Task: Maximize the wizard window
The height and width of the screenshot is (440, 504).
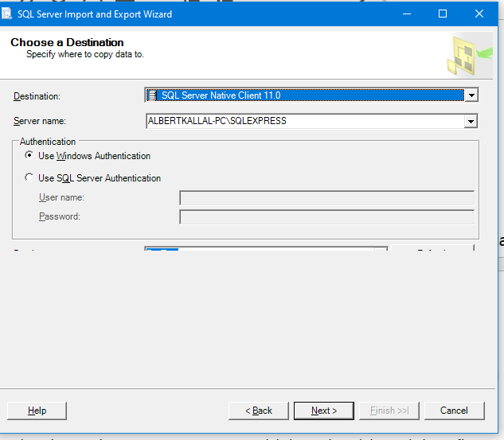Action: click(x=443, y=14)
